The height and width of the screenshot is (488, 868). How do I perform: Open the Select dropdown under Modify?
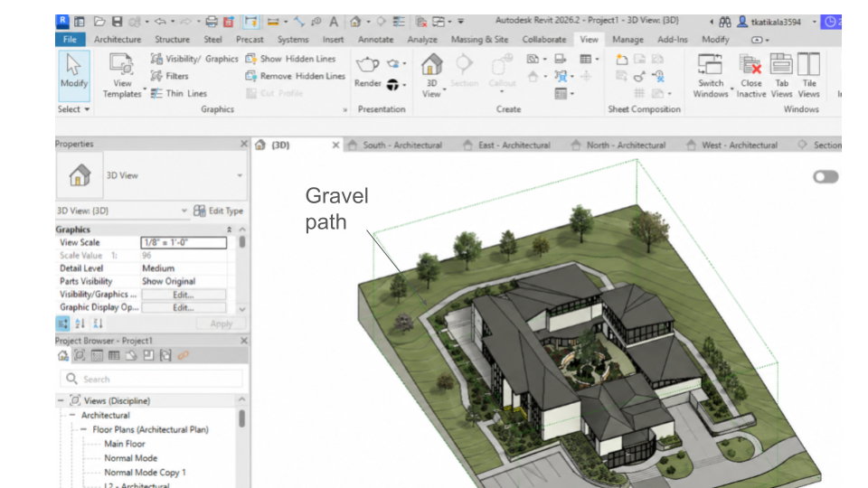(73, 109)
